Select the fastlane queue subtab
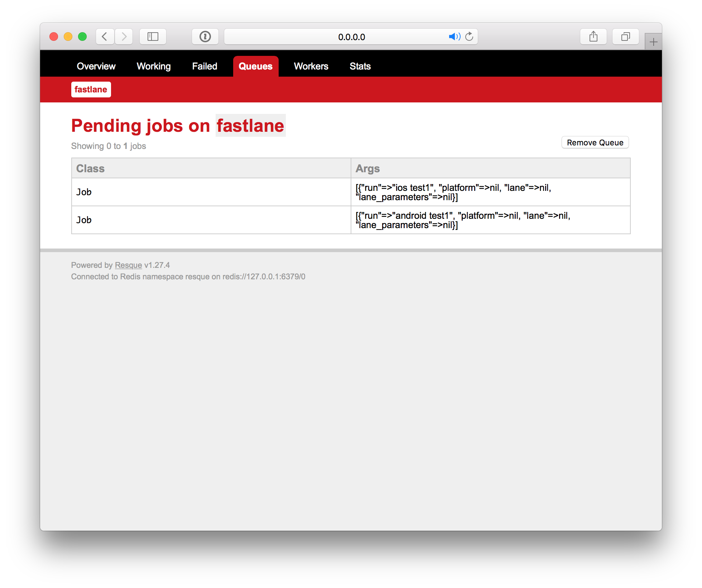 [91, 90]
